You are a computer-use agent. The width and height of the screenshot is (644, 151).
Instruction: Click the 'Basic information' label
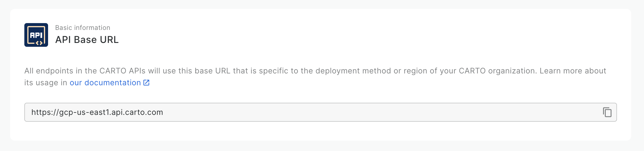[83, 28]
